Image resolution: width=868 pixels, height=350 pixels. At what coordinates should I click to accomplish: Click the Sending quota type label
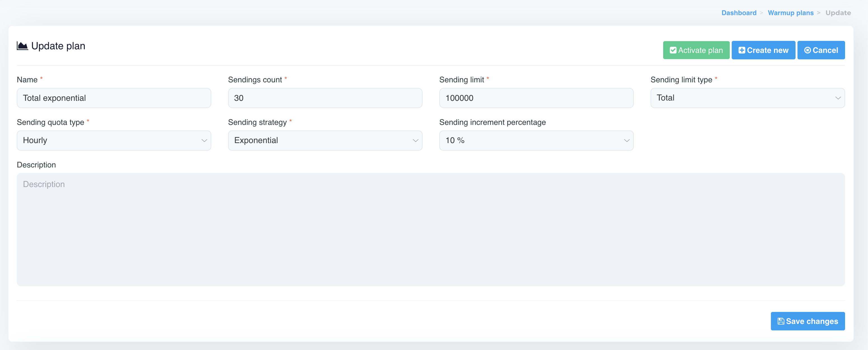pos(50,122)
